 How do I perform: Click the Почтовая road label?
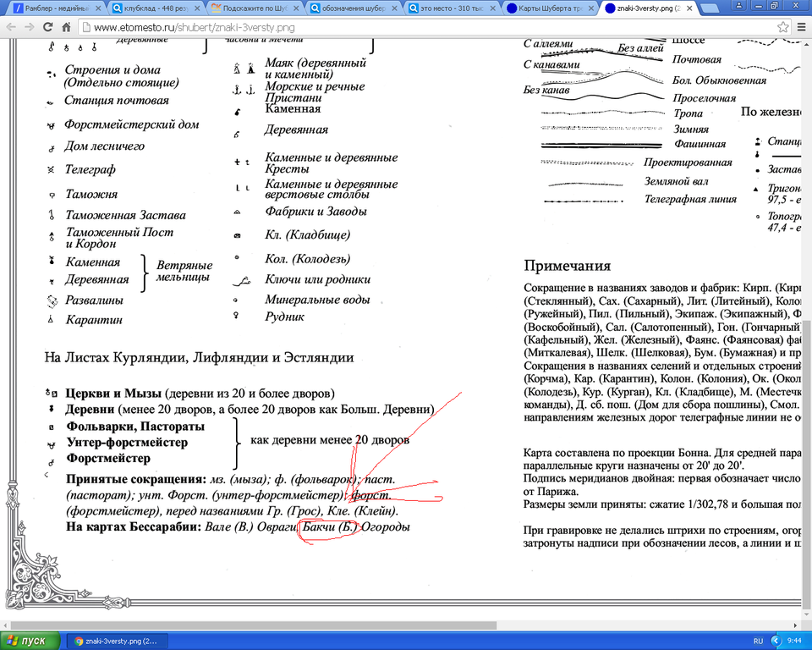point(697,59)
